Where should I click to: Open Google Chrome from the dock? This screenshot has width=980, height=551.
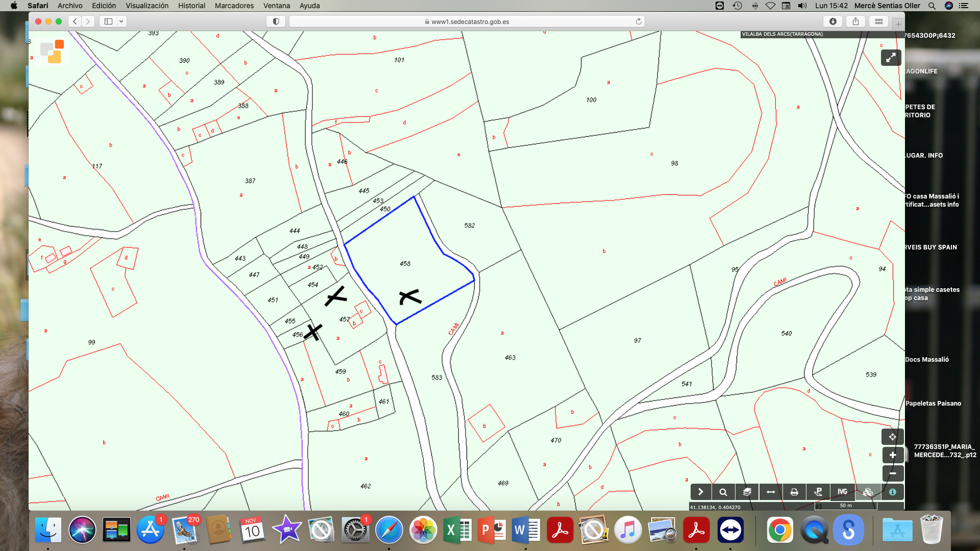(779, 531)
